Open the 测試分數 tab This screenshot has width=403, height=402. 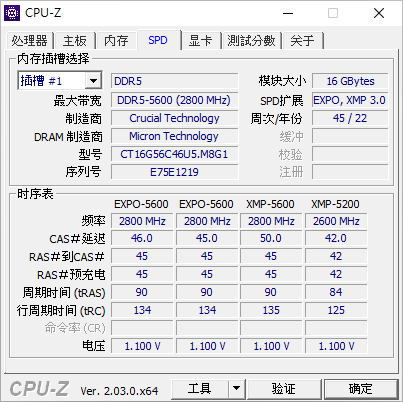[x=251, y=41]
